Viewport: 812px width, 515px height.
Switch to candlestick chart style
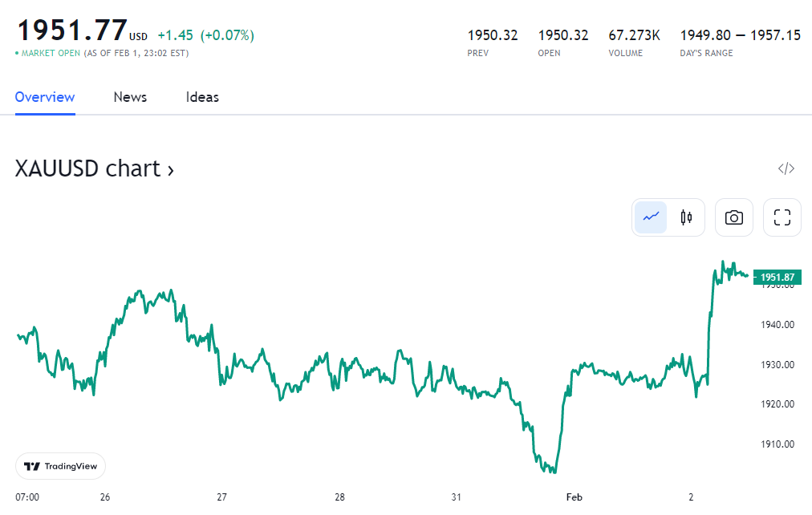[x=686, y=217]
